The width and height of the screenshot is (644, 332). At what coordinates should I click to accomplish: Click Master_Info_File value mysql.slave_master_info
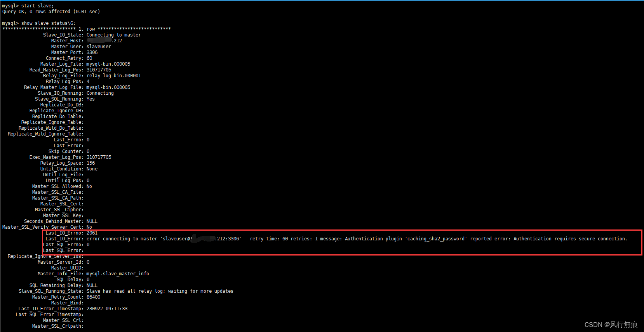pos(118,274)
